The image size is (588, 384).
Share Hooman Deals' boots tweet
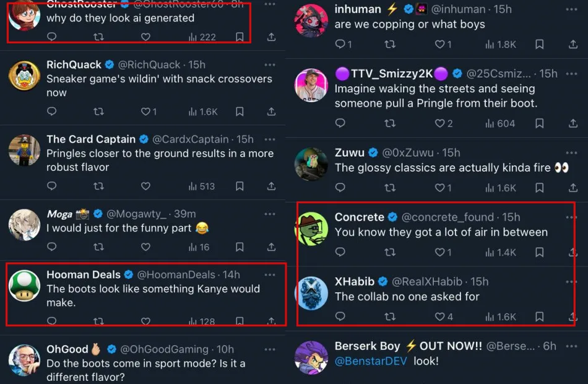coord(271,321)
